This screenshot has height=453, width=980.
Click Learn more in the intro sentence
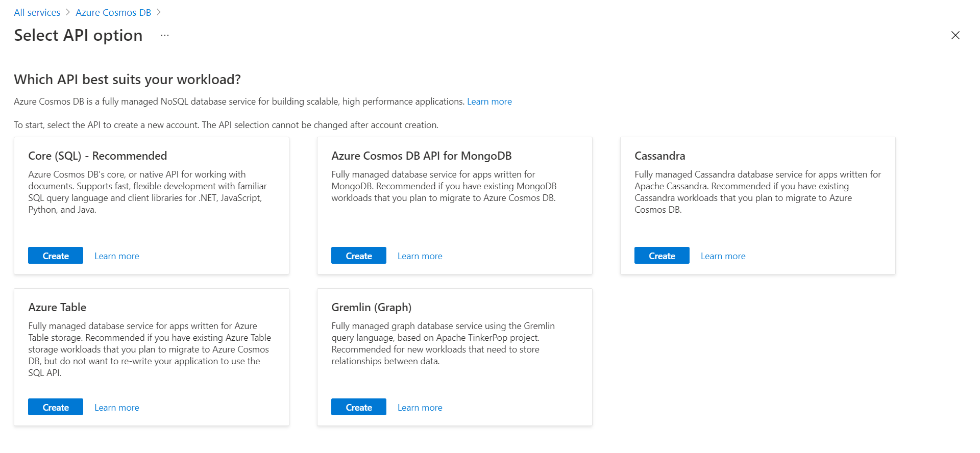489,102
